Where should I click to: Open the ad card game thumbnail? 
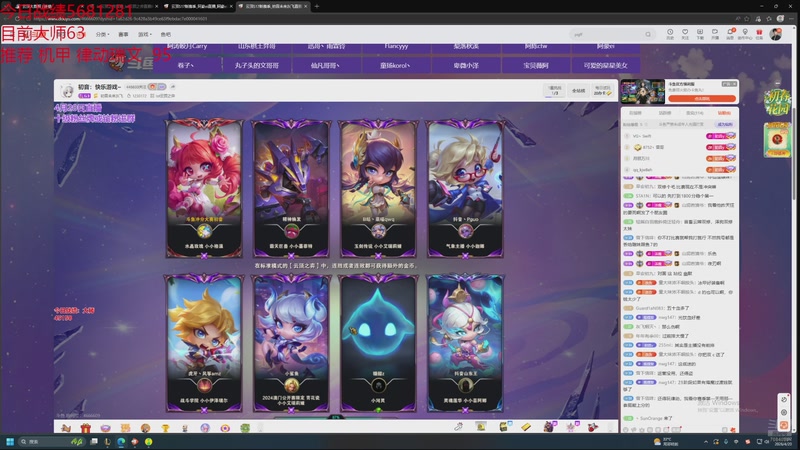[x=643, y=92]
